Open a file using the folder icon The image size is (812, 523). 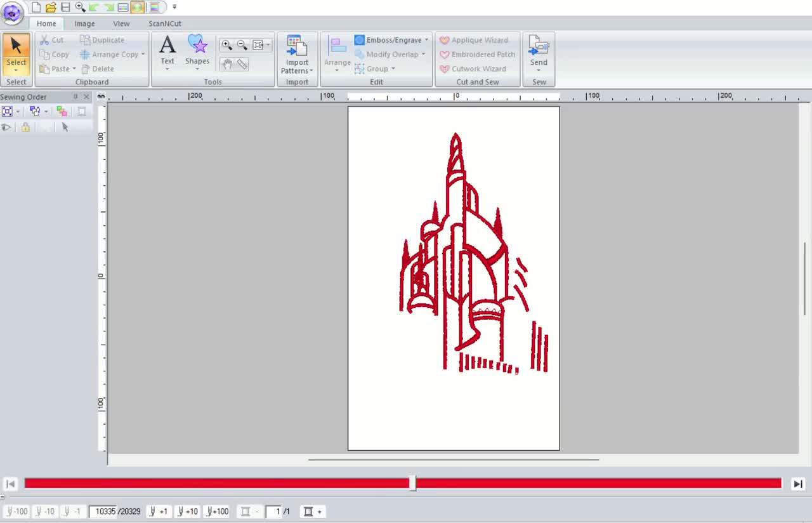51,7
